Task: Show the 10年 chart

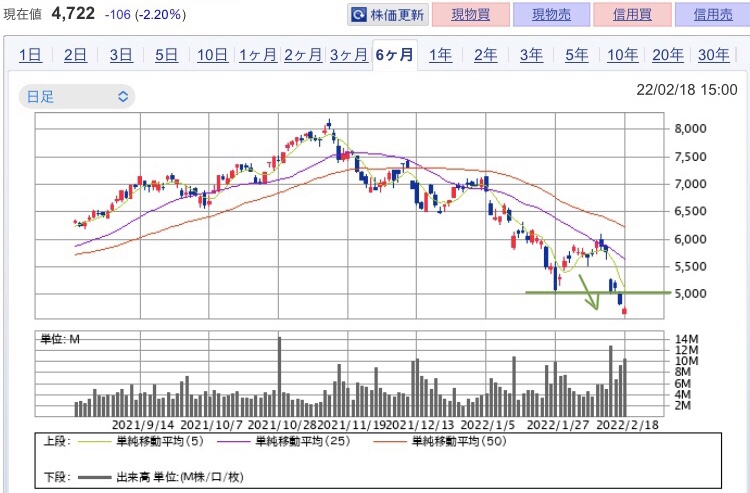Action: (622, 55)
